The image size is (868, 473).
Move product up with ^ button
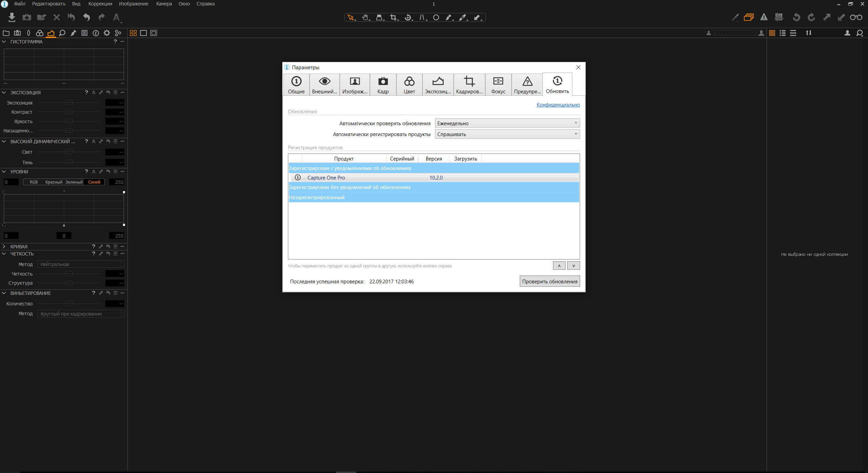click(x=559, y=266)
